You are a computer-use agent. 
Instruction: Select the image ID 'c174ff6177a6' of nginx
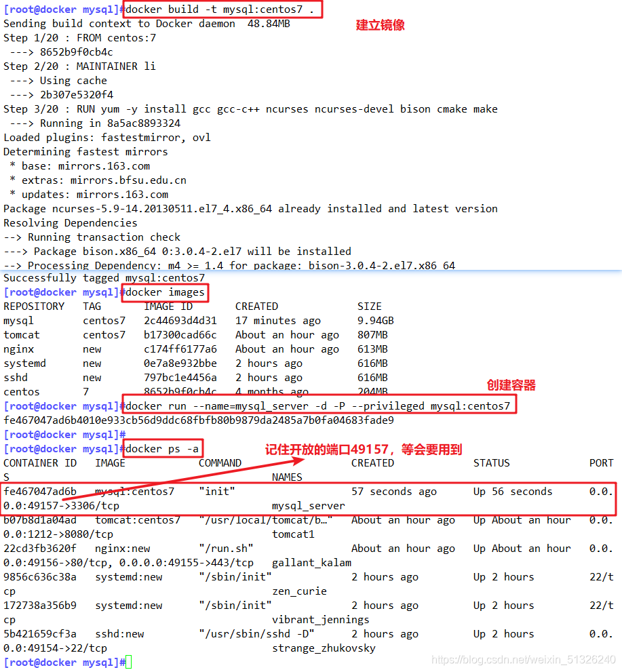(180, 349)
